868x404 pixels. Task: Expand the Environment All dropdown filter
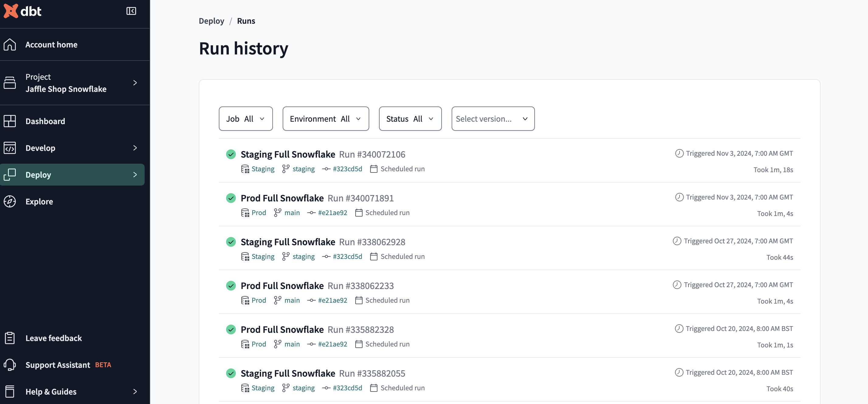pyautogui.click(x=324, y=118)
